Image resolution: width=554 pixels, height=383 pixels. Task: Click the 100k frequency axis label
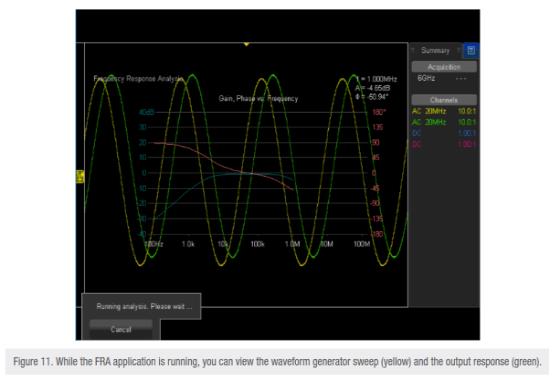click(x=257, y=244)
